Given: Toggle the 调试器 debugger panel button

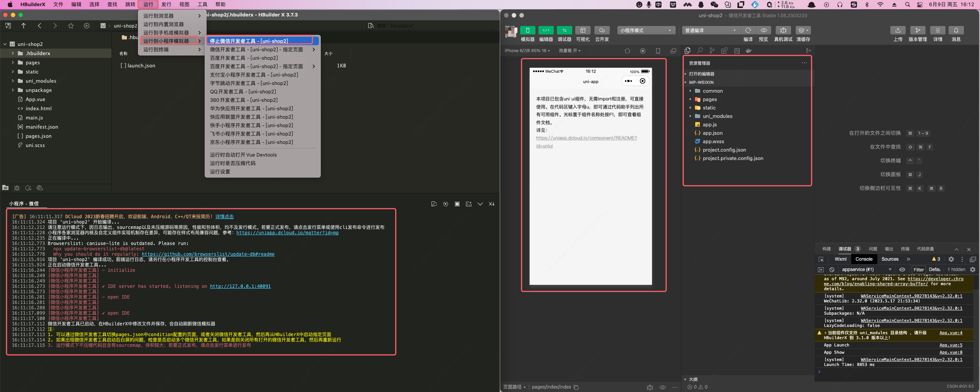Looking at the screenshot, I should [x=564, y=30].
